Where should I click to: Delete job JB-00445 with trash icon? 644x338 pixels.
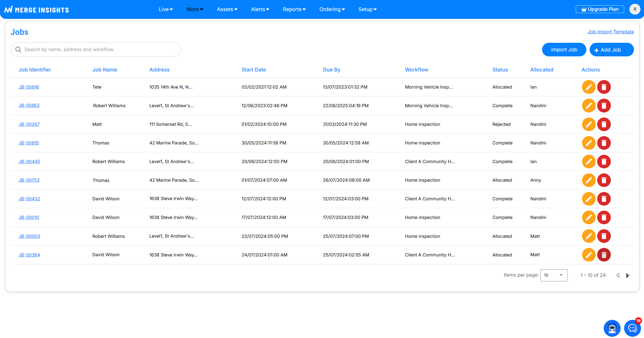pos(604,162)
